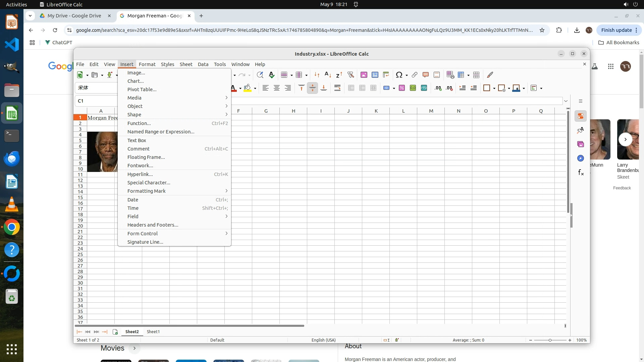Choose Pivot Table... from Insert menu
The height and width of the screenshot is (362, 644).
(x=142, y=89)
